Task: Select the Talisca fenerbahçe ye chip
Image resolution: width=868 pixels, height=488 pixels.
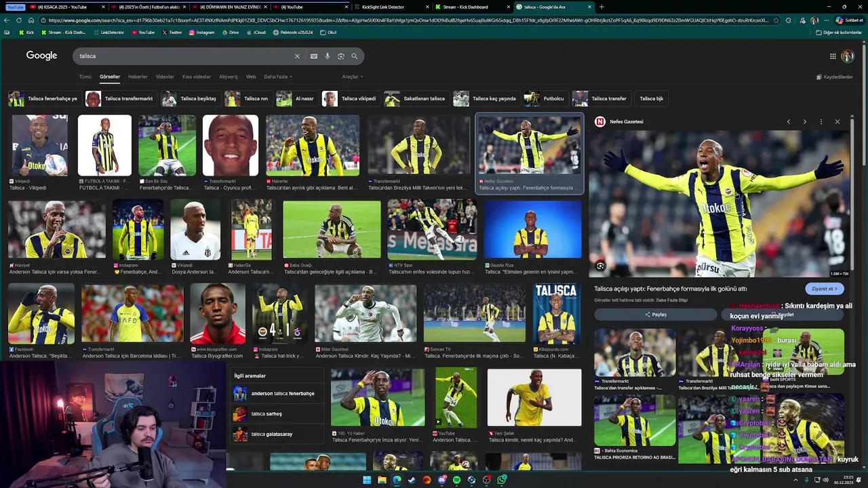Action: (44, 99)
